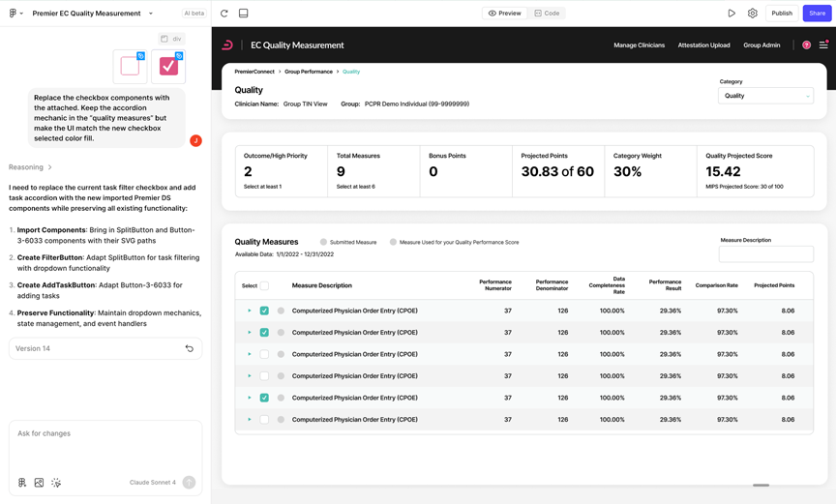Click the Publish button

pos(781,14)
